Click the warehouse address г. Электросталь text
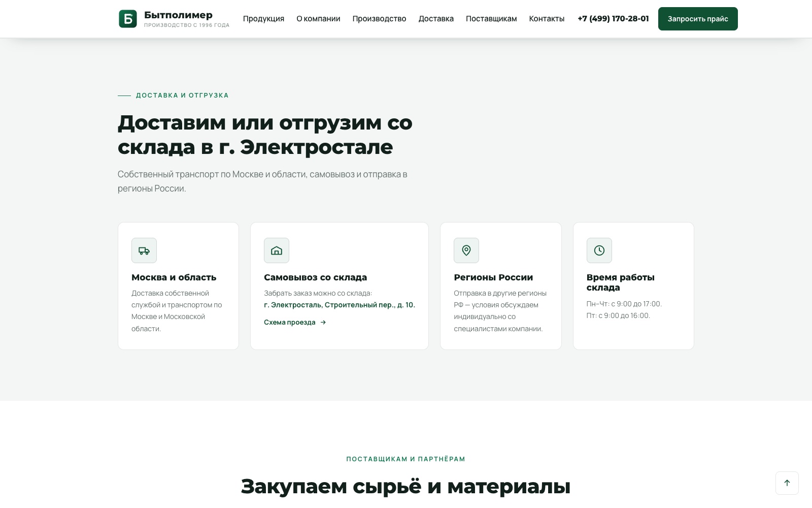The height and width of the screenshot is (508, 812). [340, 305]
